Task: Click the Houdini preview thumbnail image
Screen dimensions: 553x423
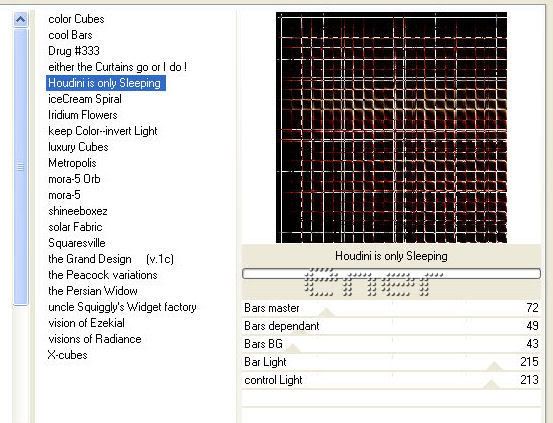Action: pos(391,128)
